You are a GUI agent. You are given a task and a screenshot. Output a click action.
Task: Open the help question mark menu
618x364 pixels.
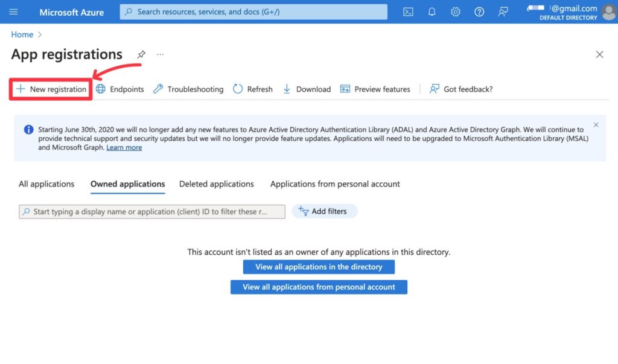[479, 11]
